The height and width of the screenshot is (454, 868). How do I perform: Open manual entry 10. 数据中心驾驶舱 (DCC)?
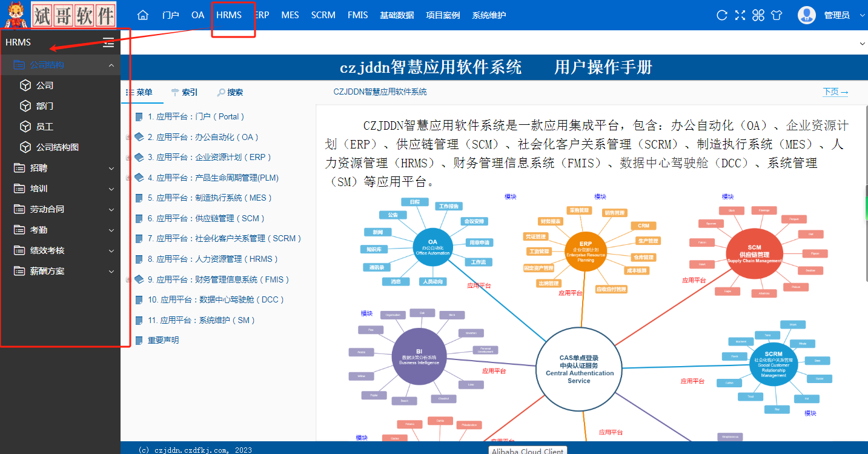point(216,300)
